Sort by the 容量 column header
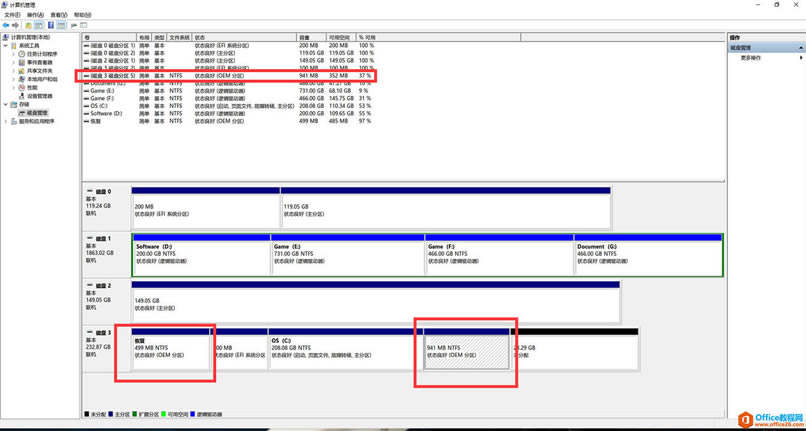The image size is (806, 431). pos(312,38)
